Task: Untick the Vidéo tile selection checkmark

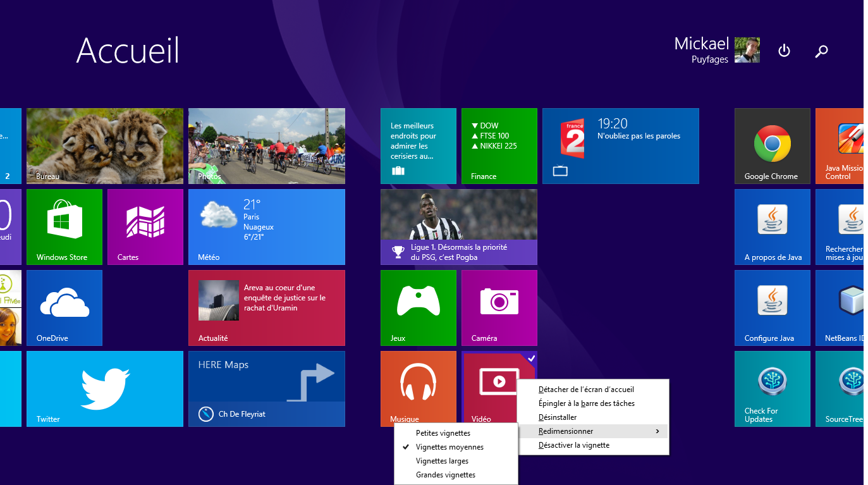Action: click(x=531, y=359)
